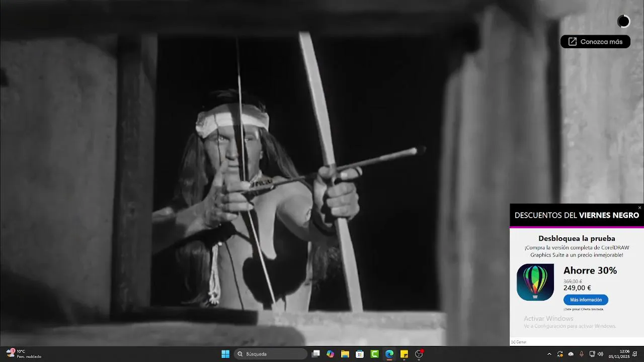Click the round black wallpaper spotlight icon
Viewport: 644px width, 362px height.
tap(623, 21)
